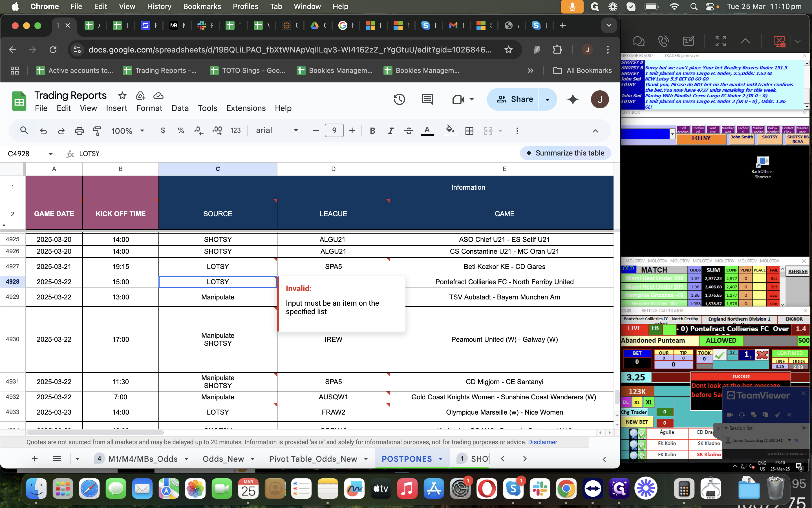Viewport: 812px width, 508px height.
Task: Open the number format 123 menu
Action: [x=235, y=130]
